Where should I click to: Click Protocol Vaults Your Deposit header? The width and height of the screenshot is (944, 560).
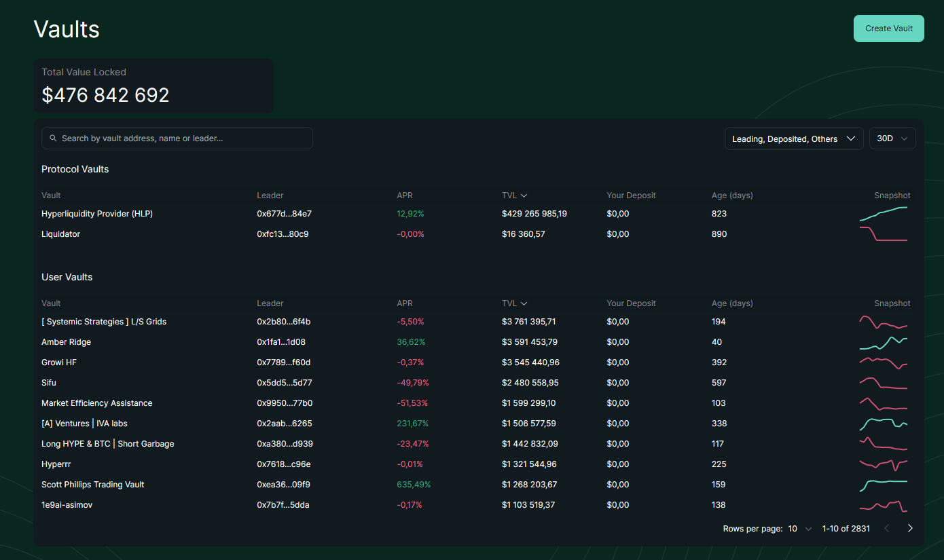pos(632,195)
